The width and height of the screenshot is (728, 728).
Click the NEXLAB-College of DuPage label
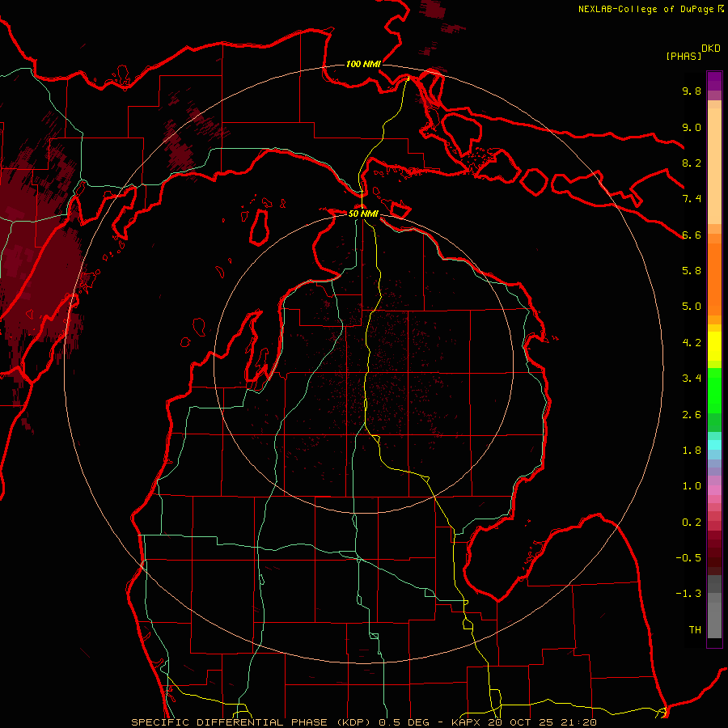[x=646, y=9]
